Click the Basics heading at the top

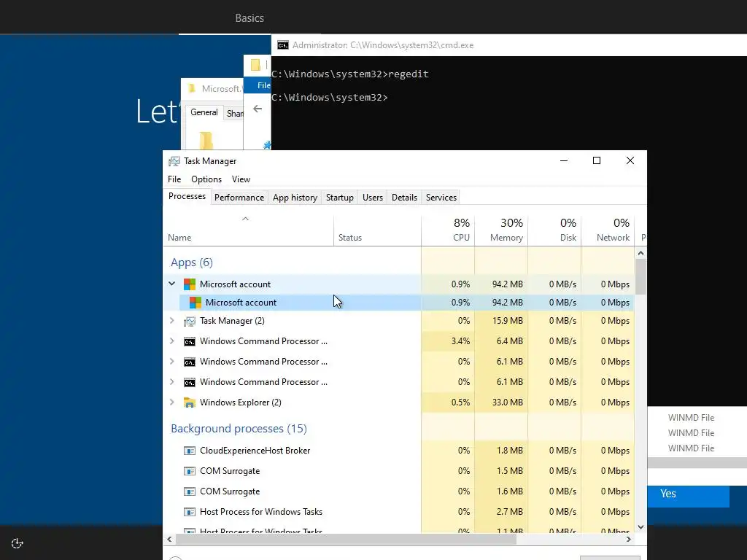coord(249,18)
